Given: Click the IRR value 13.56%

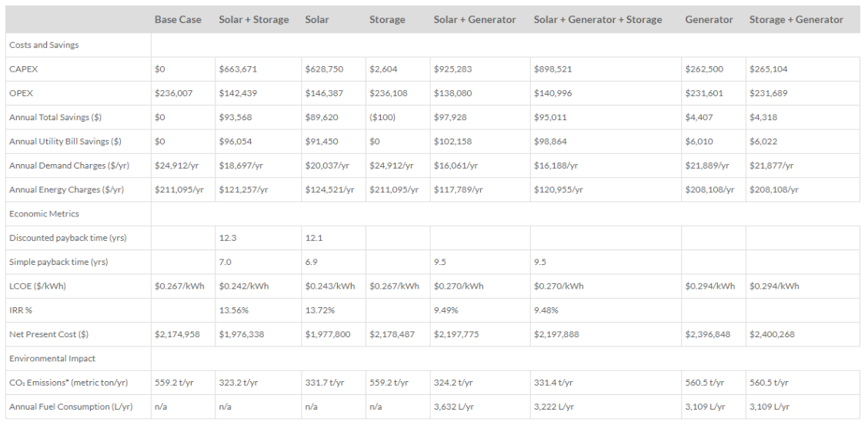Looking at the screenshot, I should pyautogui.click(x=234, y=310).
